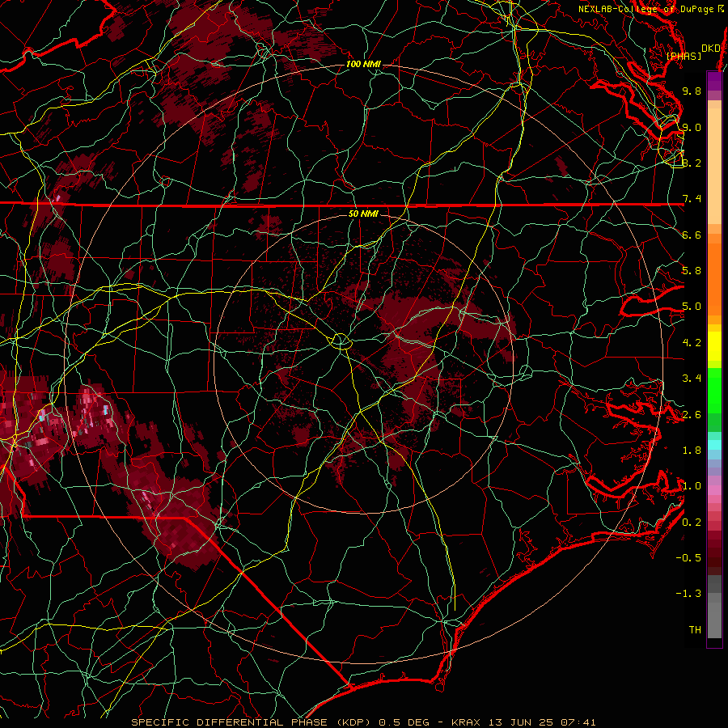728x728 pixels.
Task: Click the -1.3 value on the scale
Action: pos(688,594)
